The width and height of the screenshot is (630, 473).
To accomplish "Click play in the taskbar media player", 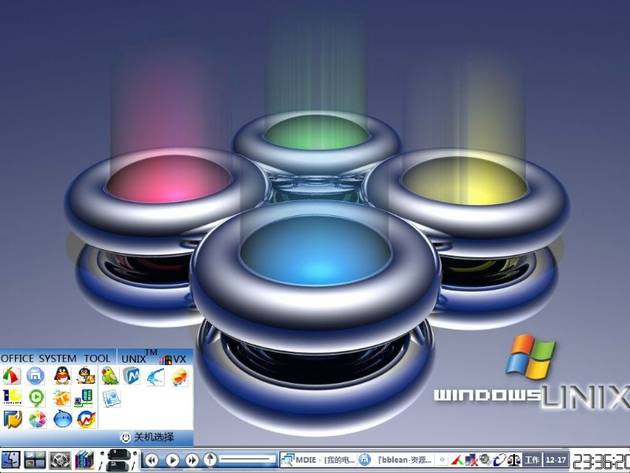I will (172, 460).
